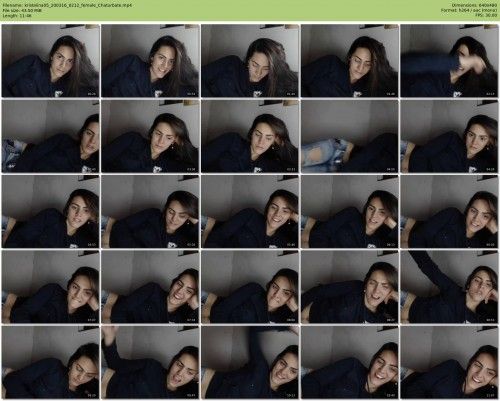500x401 pixels.
Task: Select the first thumbnail in the second row
Action: tap(50, 136)
